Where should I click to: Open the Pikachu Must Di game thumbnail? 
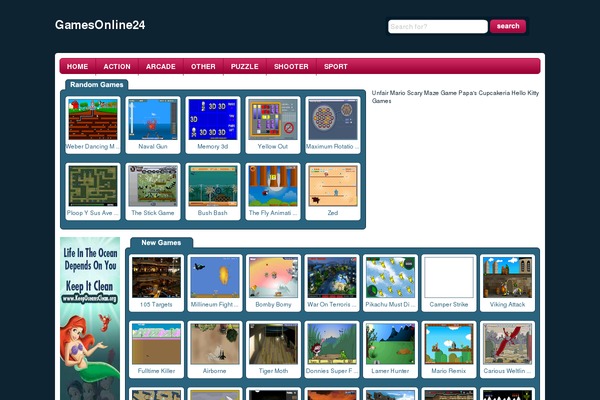tap(390, 278)
